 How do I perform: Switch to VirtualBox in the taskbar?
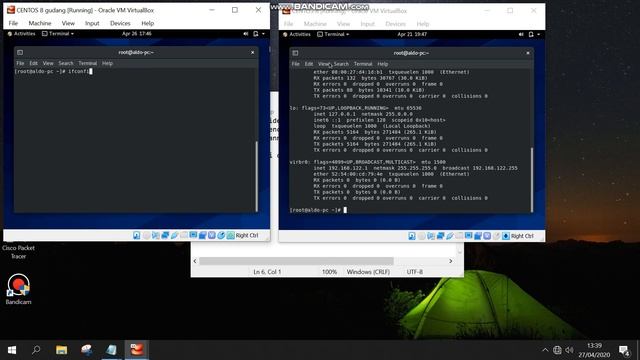click(137, 350)
